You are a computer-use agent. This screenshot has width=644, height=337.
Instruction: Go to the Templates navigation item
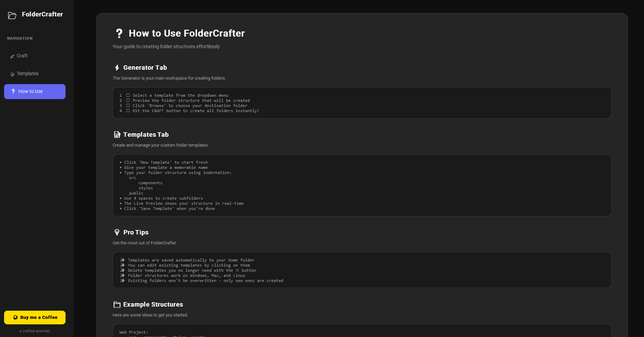[28, 74]
